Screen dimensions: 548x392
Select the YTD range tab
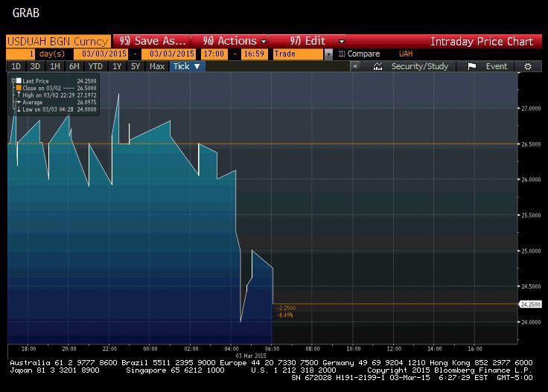tap(95, 66)
